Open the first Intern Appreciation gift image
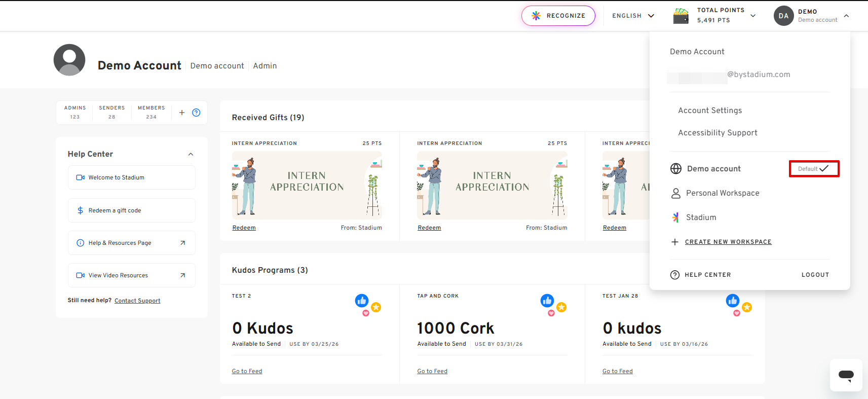Viewport: 868px width, 399px height. click(x=307, y=185)
